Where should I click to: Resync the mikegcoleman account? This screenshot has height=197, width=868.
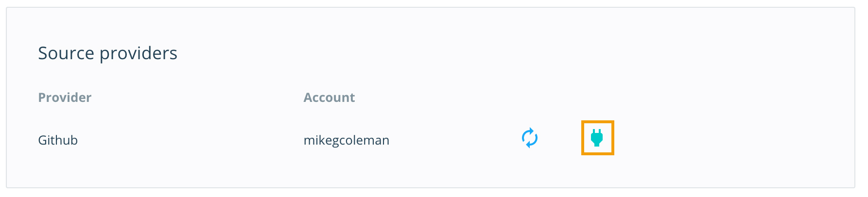pos(529,138)
